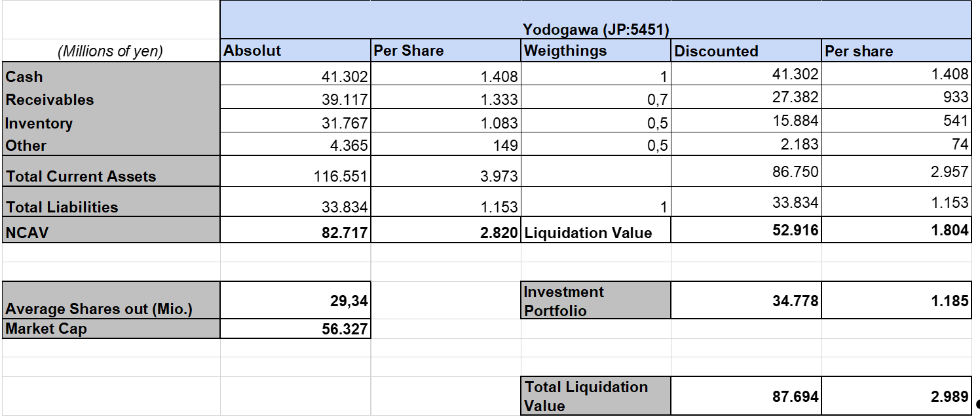Click the 'Discounted' column header
980x417 pixels.
(x=747, y=51)
